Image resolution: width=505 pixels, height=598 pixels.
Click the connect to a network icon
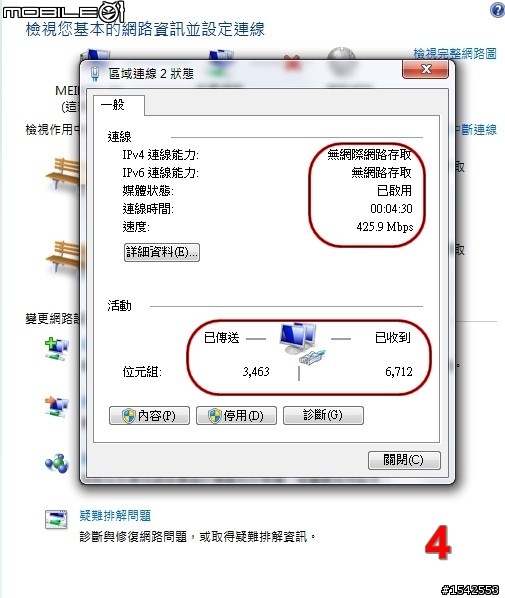(x=56, y=407)
